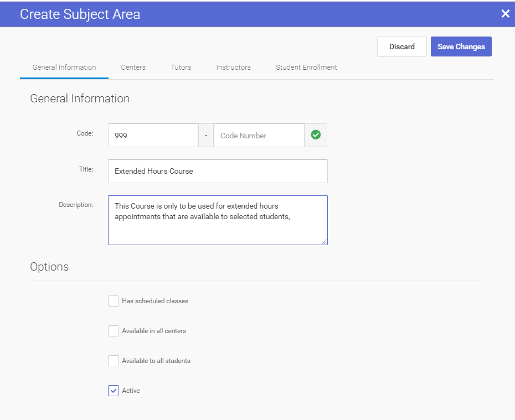Click the Description box resize handle
The image size is (515, 420).
pyautogui.click(x=325, y=241)
